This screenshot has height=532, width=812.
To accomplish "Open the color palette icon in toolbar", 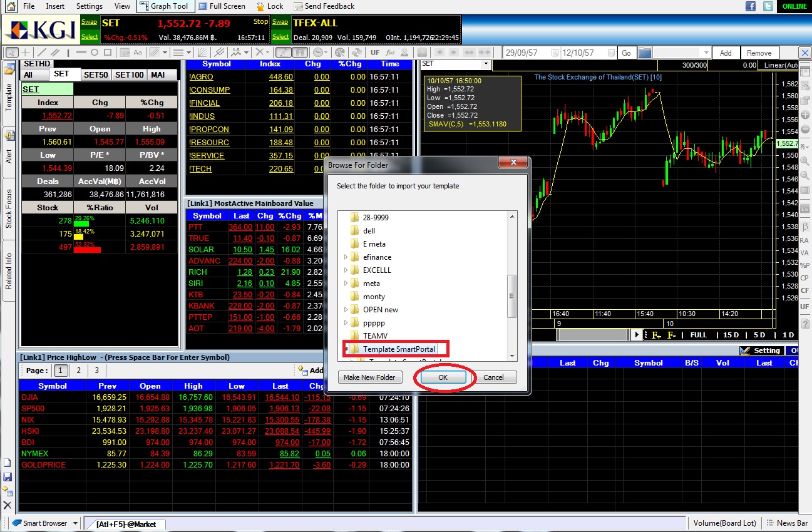I will pyautogui.click(x=340, y=53).
